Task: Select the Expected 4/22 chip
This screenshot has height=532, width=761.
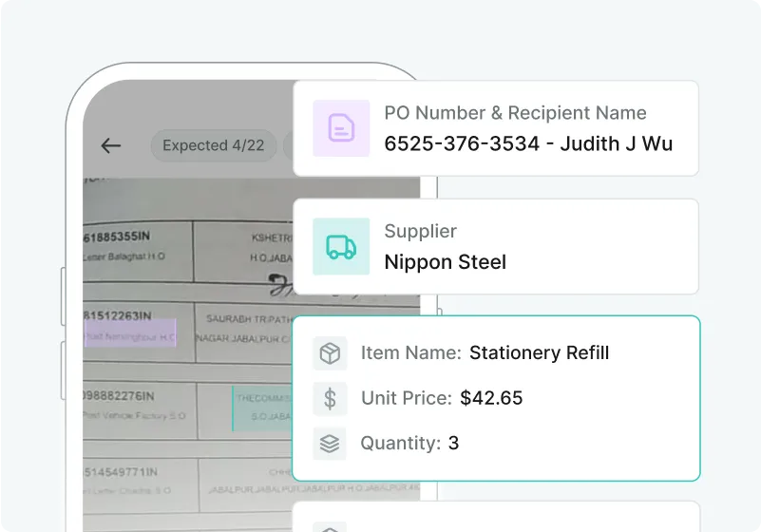Action: pyautogui.click(x=214, y=145)
